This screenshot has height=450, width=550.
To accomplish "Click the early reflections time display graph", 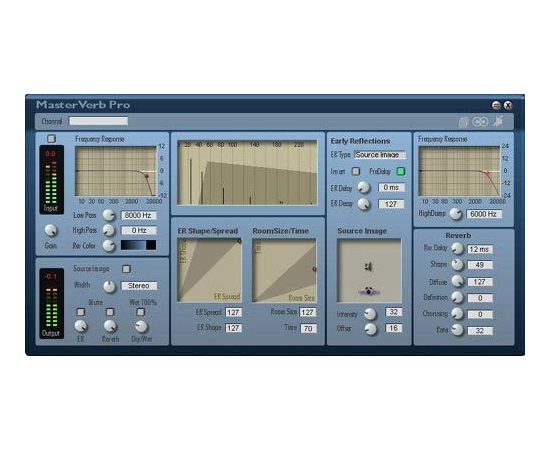I will tap(248, 172).
